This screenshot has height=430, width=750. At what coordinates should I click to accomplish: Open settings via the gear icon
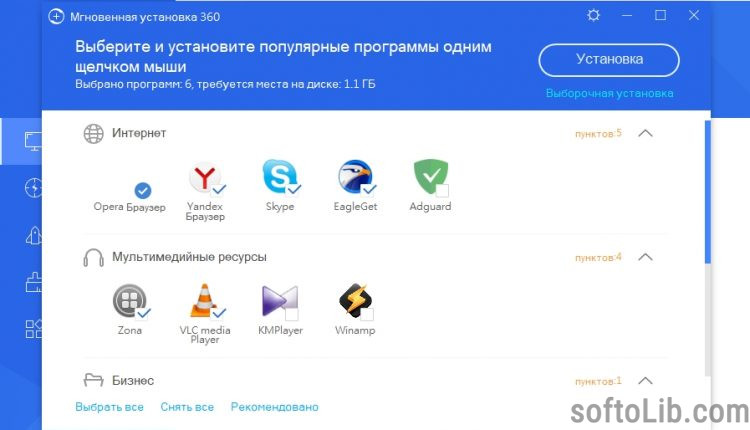[593, 15]
